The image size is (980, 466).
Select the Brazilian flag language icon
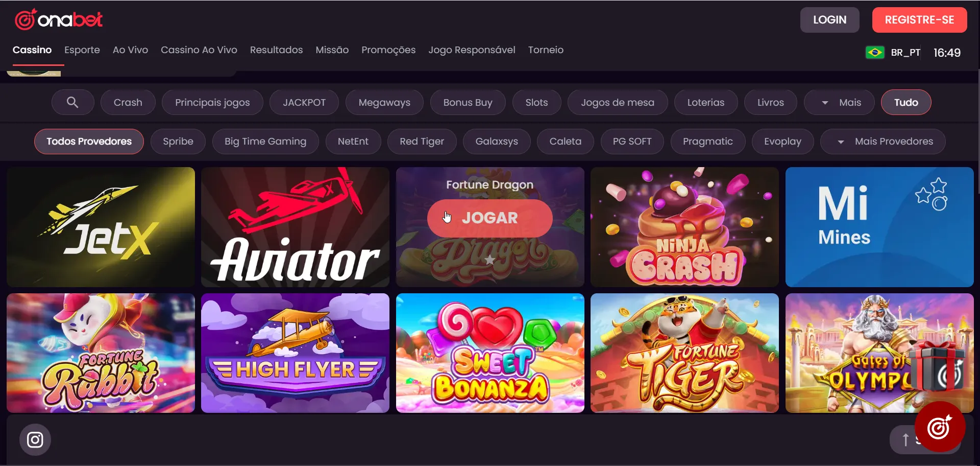[x=875, y=52]
